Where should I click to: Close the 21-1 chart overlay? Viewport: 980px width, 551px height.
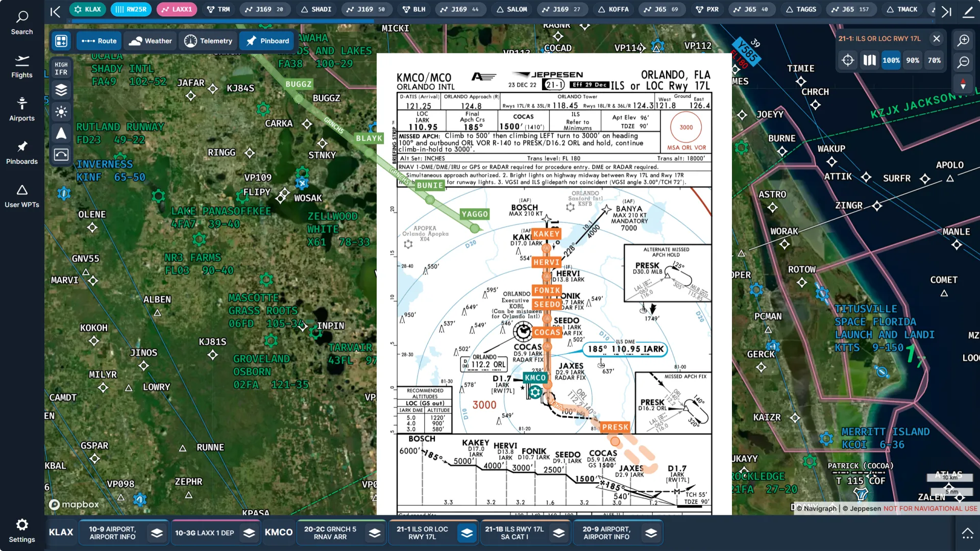[937, 38]
